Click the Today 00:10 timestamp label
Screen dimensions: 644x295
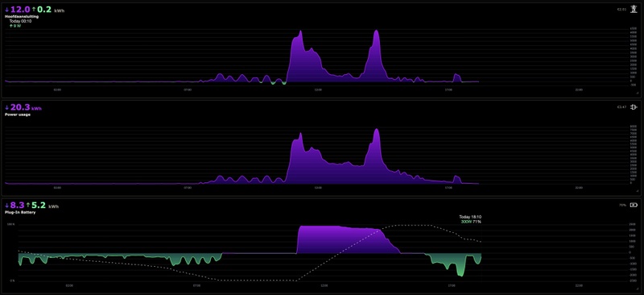[x=21, y=21]
